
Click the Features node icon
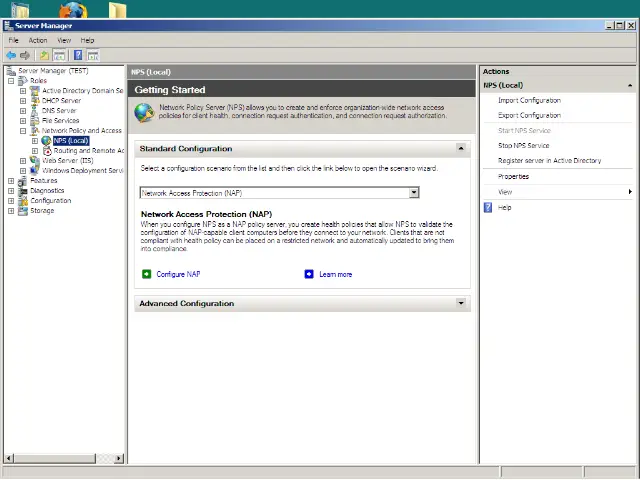pyautogui.click(x=23, y=181)
